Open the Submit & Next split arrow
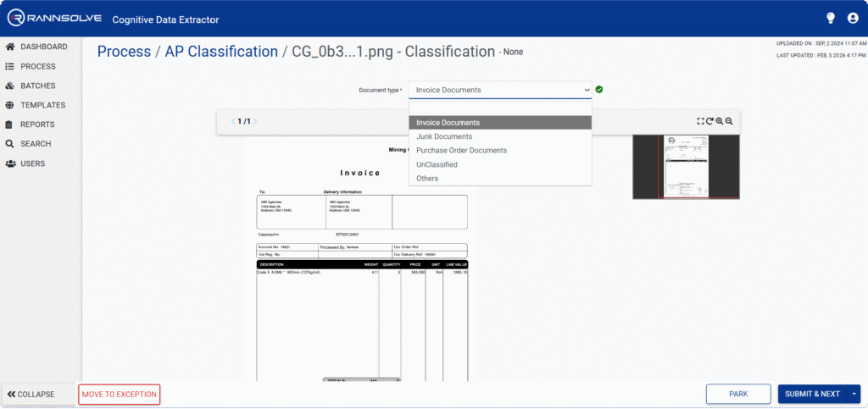This screenshot has height=409, width=868. [x=854, y=394]
